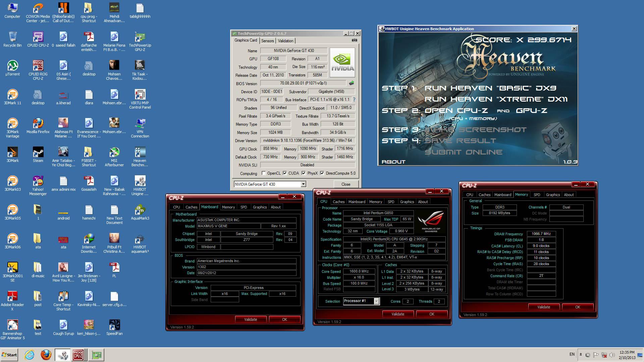Open Core Temp shortcut icon
Image resolution: width=644 pixels, height=362 pixels.
point(63,301)
